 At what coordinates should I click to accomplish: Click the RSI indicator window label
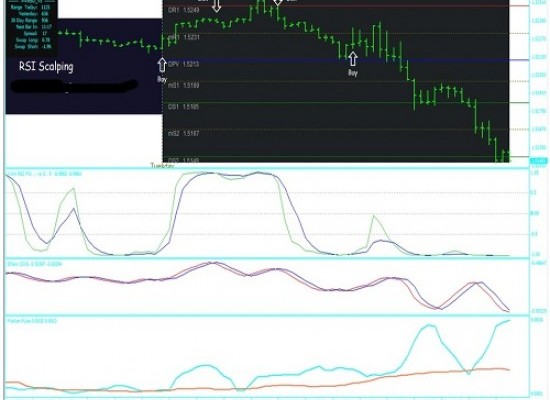(x=45, y=174)
